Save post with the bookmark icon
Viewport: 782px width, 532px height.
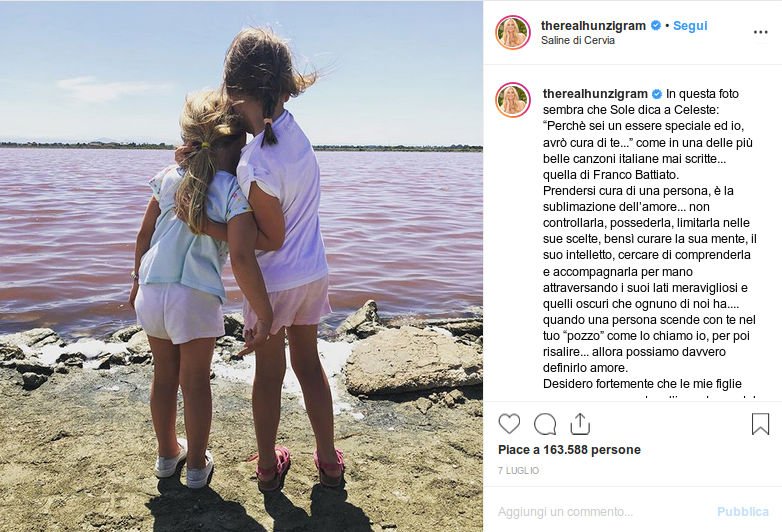click(760, 424)
